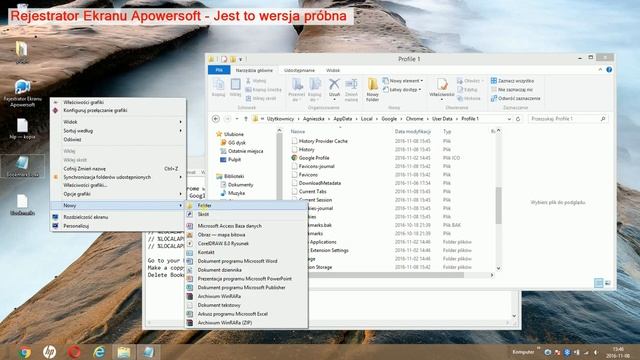The width and height of the screenshot is (640, 360).
Task: Select the Narzędzia główne ribbon tab
Action: click(x=254, y=70)
